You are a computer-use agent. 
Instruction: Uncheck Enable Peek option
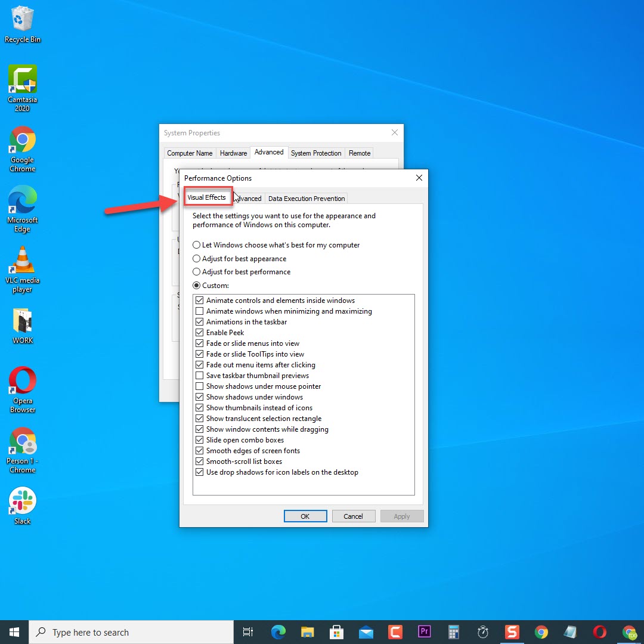coord(199,333)
